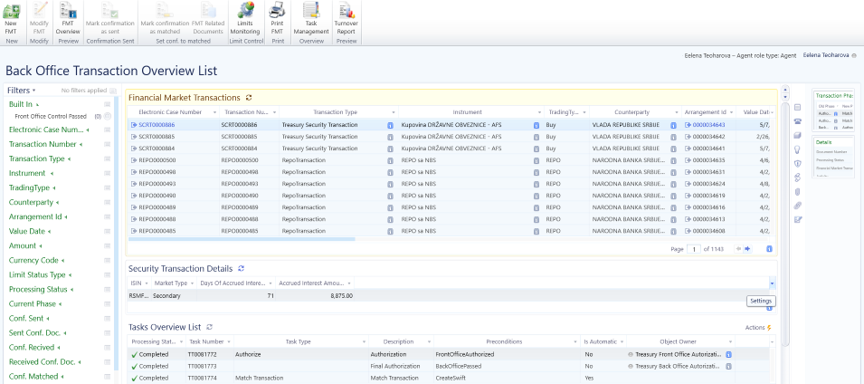Click the light bulb icon in right sidebar
Viewport: 864px width, 384px height.
[x=797, y=149]
